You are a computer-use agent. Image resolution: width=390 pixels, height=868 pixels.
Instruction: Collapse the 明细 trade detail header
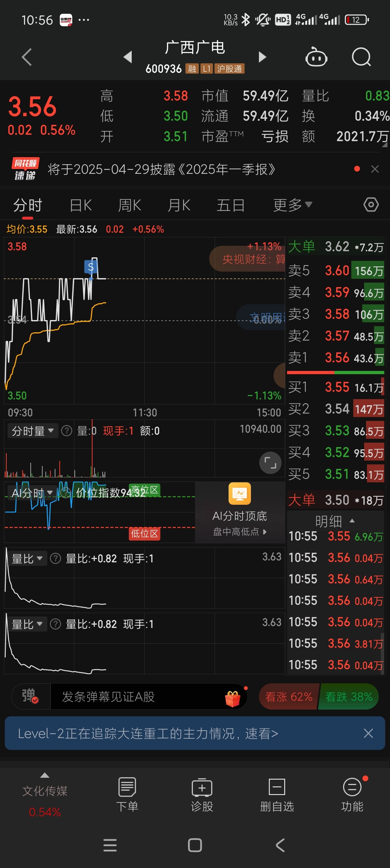[x=335, y=521]
